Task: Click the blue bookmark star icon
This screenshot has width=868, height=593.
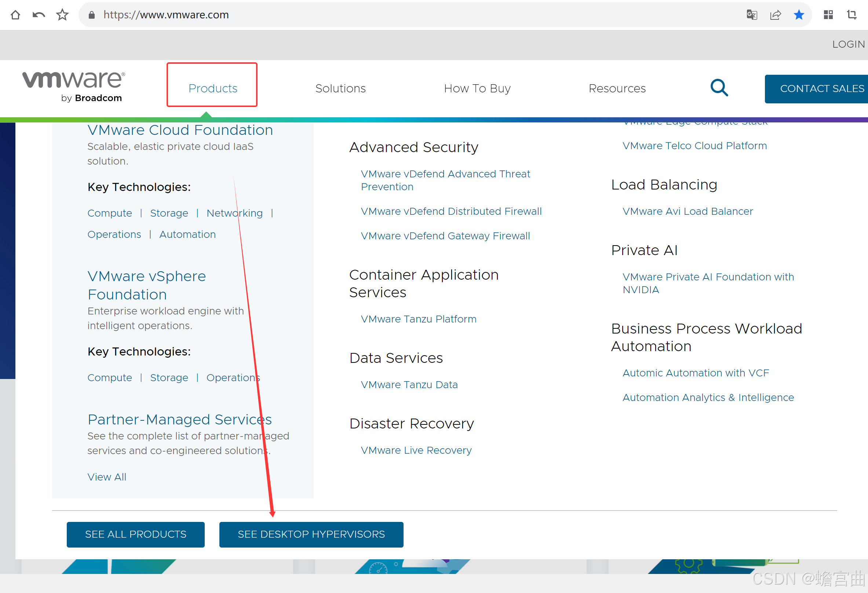Action: pyautogui.click(x=799, y=15)
